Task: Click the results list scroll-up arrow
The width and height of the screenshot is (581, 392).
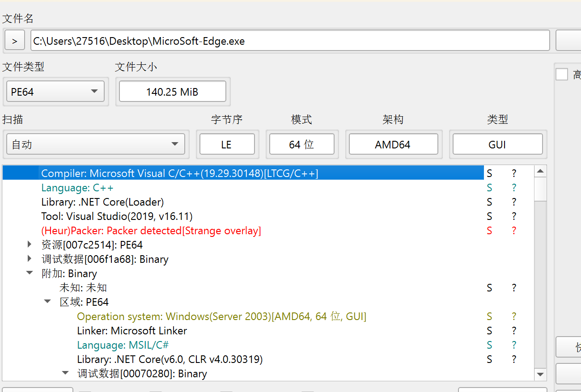Action: [x=540, y=171]
